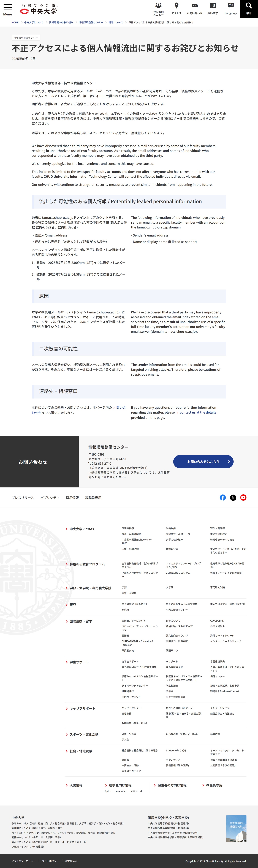
Task: Click 中央大学について breadcrumb link
Action: [34, 23]
